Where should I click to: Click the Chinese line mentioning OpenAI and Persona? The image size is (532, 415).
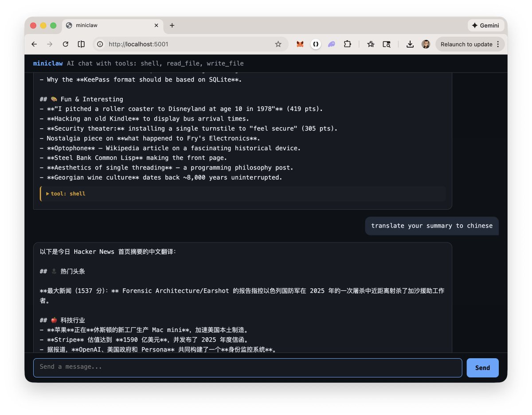click(158, 349)
